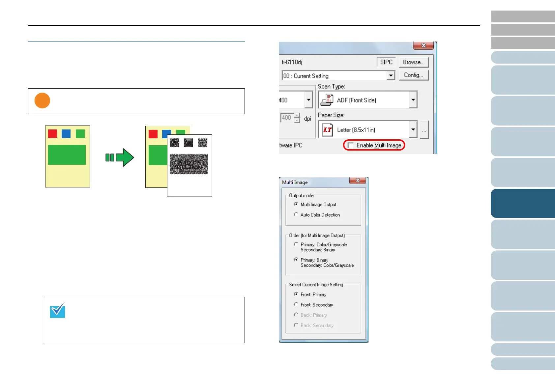555x392 pixels.
Task: Click the LT letter paper icon
Action: pyautogui.click(x=327, y=130)
